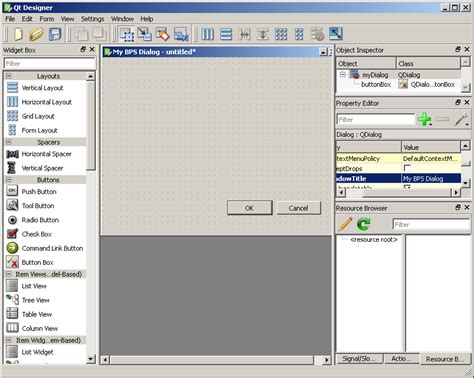Select the Edit Signals/Slots mode icon

click(x=145, y=34)
